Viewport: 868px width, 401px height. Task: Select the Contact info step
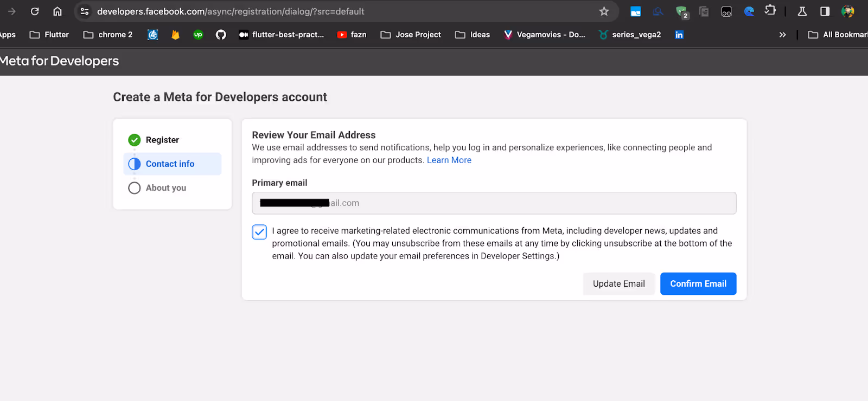click(173, 164)
